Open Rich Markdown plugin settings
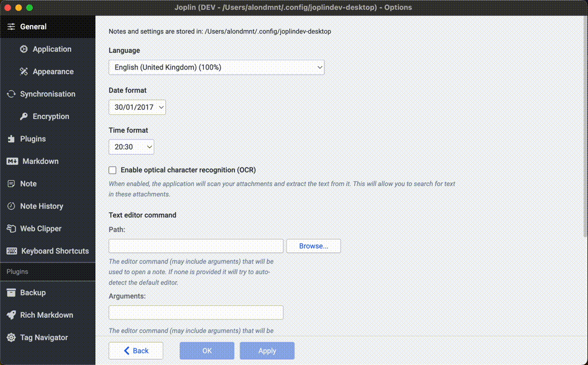Viewport: 588px width, 365px height. [x=48, y=315]
